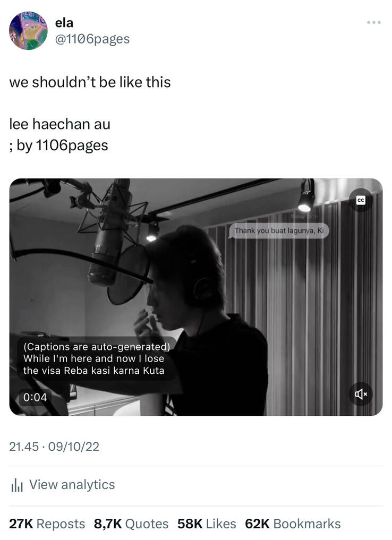Click the 21.45 post time
Screen dimensions: 392x540
click(x=23, y=447)
